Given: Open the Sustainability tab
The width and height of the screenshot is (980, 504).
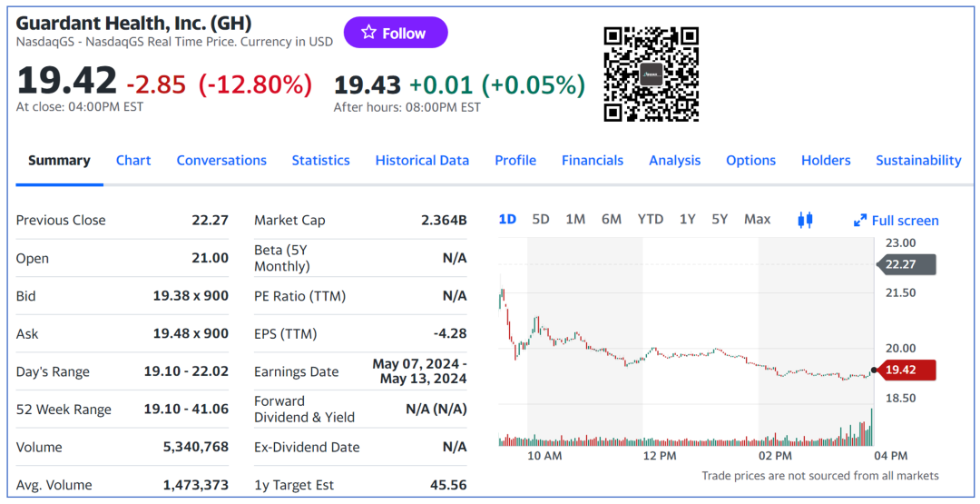Looking at the screenshot, I should pos(918,161).
